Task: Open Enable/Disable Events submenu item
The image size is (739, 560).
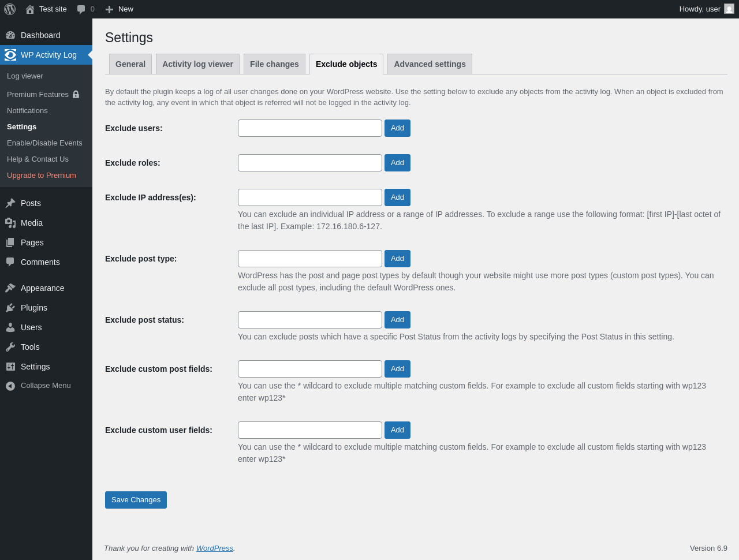Action: [x=44, y=143]
